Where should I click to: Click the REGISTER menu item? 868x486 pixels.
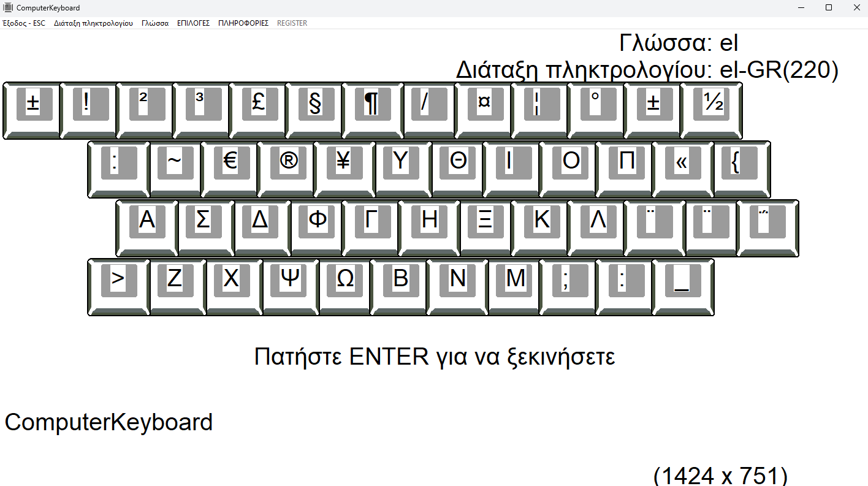[x=291, y=23]
